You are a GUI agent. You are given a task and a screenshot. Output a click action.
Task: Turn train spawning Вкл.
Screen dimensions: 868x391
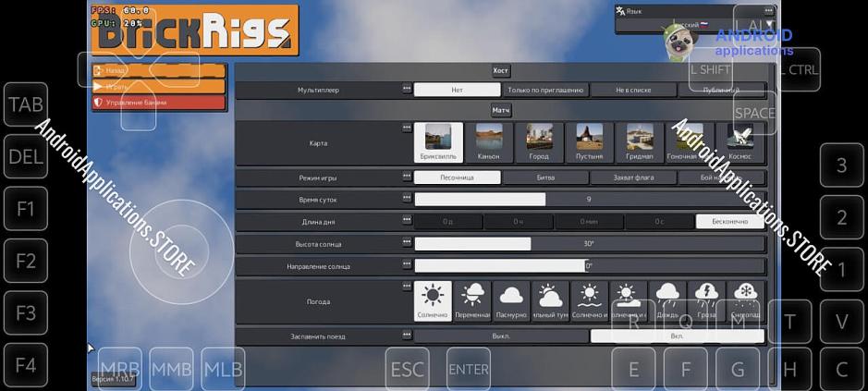coord(678,336)
